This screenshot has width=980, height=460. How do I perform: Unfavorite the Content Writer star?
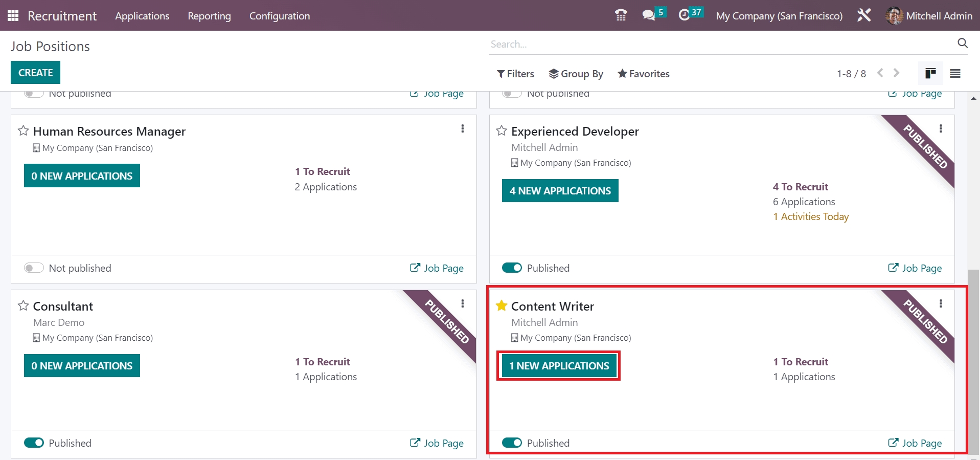[502, 306]
